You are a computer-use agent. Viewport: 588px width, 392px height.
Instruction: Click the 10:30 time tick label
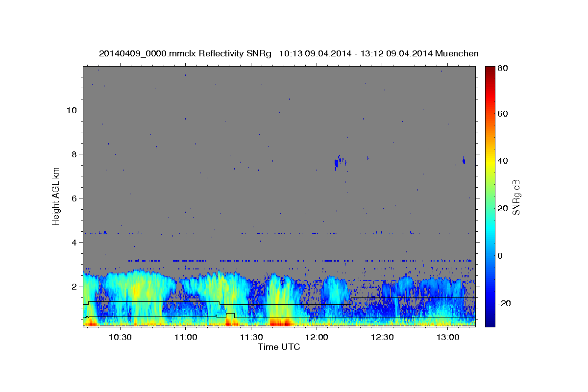(x=120, y=338)
